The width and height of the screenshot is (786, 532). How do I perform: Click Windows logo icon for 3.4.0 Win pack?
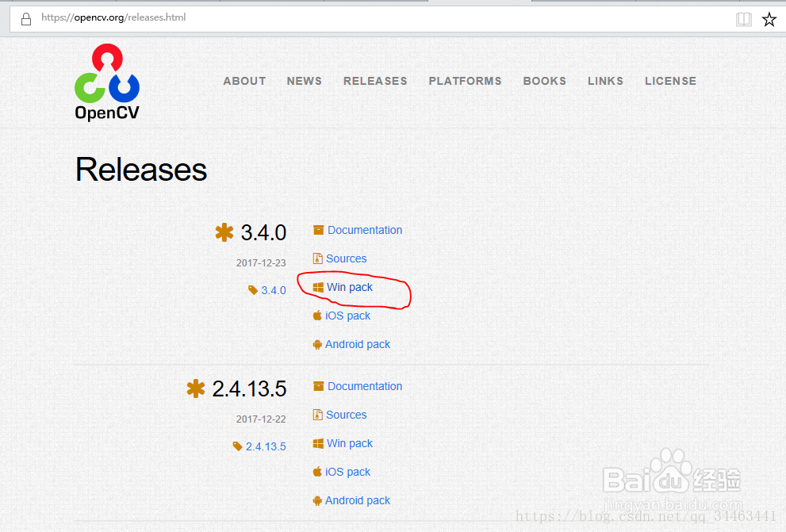(x=318, y=287)
